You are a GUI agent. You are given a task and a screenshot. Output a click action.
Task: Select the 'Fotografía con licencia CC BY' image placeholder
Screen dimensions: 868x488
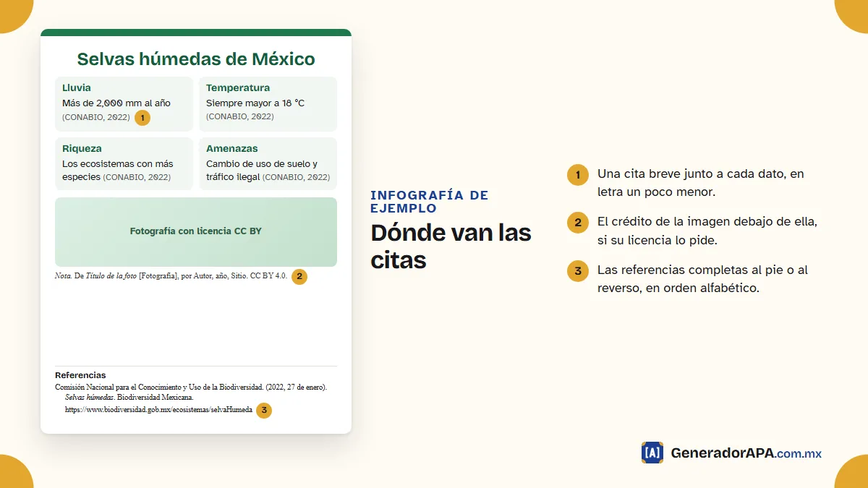coord(196,232)
